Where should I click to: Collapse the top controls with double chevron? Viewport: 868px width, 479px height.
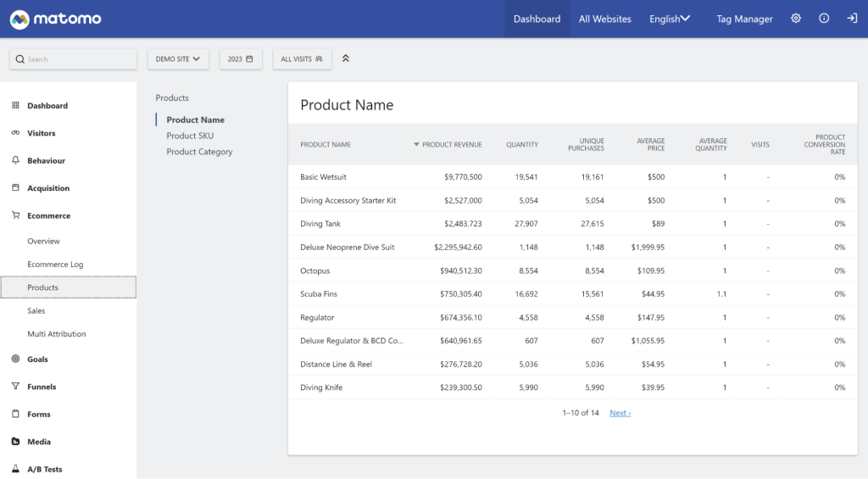click(346, 58)
